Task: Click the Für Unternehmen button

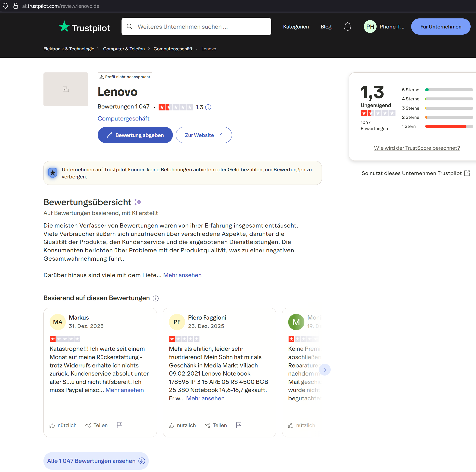Action: point(440,27)
